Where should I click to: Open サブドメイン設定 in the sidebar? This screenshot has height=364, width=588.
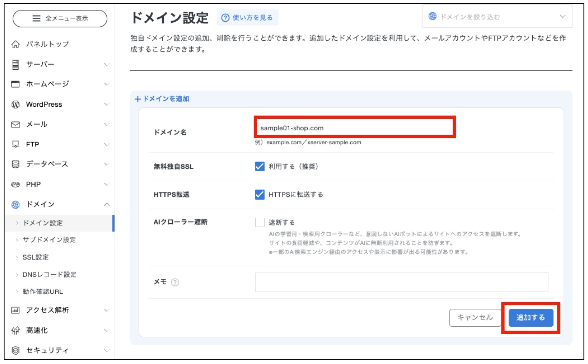coord(49,240)
